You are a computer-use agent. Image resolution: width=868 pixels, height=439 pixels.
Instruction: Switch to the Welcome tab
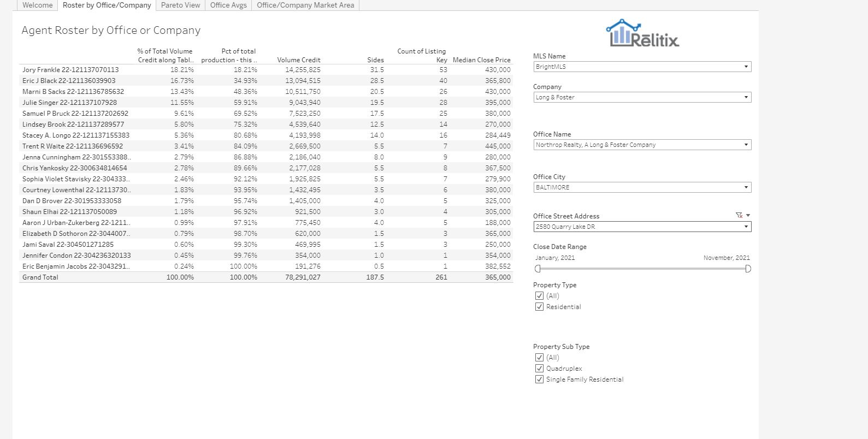click(38, 5)
